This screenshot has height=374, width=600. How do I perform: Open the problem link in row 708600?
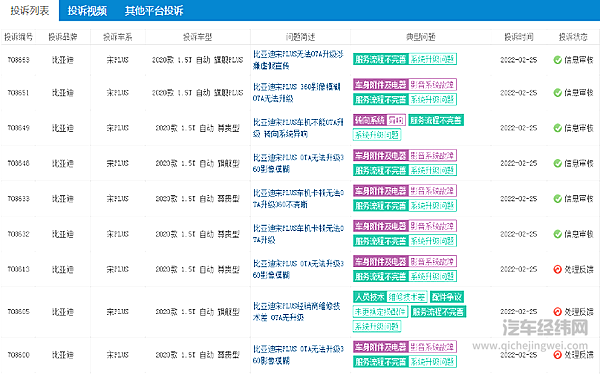[x=298, y=355]
